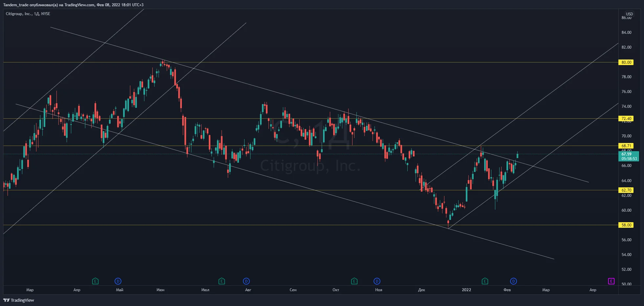Click the 84.00 price axis value
The image size is (644, 306).
click(626, 32)
